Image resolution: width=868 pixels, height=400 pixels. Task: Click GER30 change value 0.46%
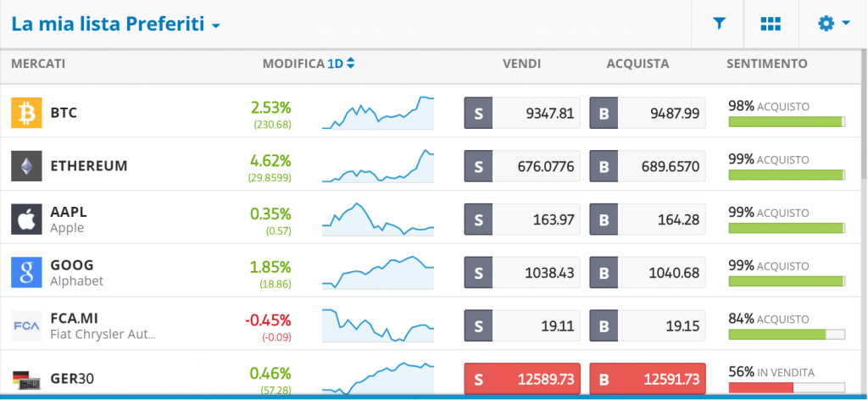[270, 373]
